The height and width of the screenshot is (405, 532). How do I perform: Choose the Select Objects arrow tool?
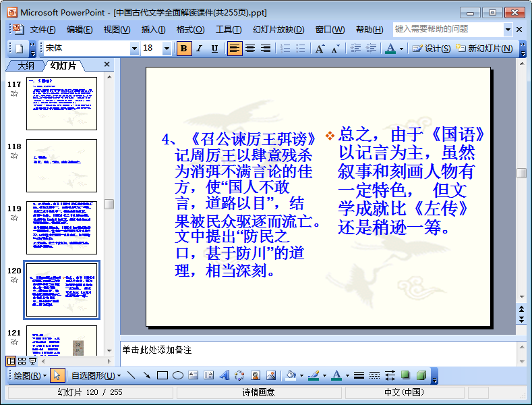pyautogui.click(x=57, y=375)
